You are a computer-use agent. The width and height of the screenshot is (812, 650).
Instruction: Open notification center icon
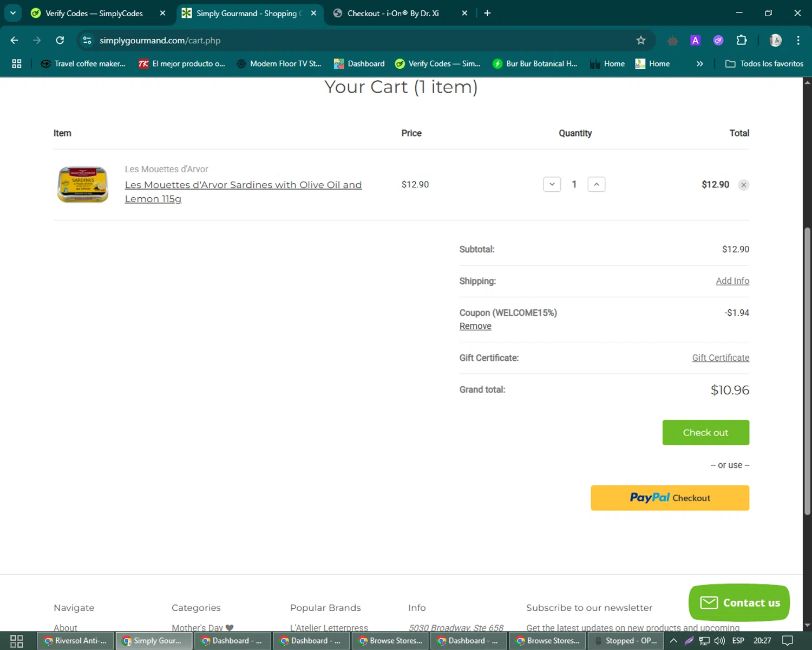788,641
